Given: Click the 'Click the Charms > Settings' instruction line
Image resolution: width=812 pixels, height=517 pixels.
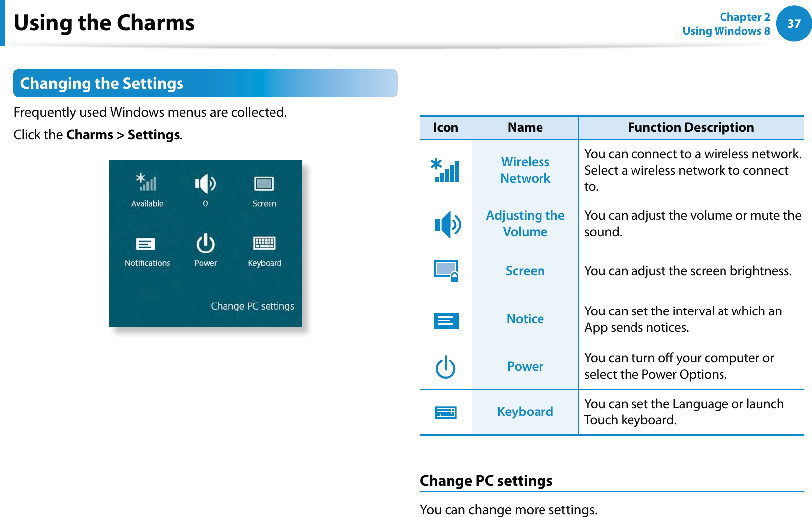Looking at the screenshot, I should point(98,135).
